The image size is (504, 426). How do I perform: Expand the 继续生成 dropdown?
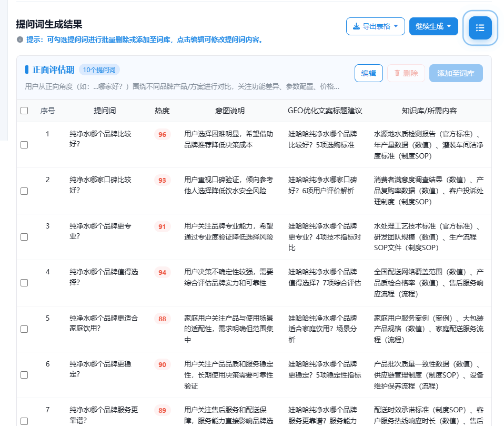[449, 26]
